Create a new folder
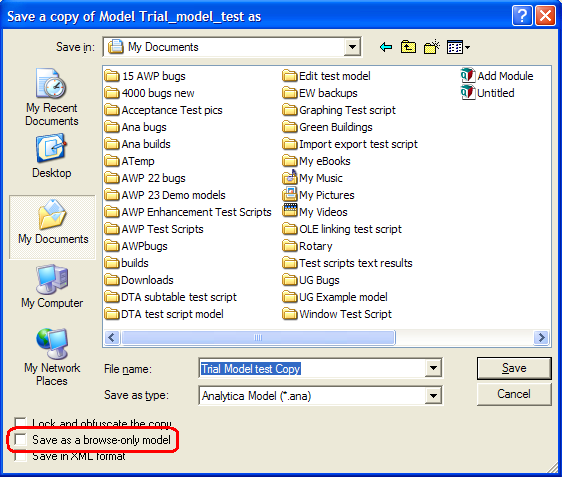This screenshot has height=477, width=562. (x=432, y=47)
